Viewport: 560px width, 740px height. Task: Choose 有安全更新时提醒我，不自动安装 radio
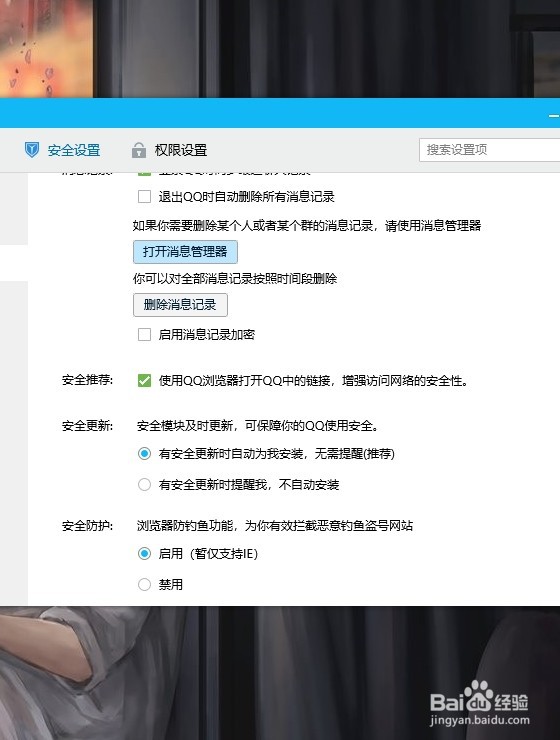(144, 485)
